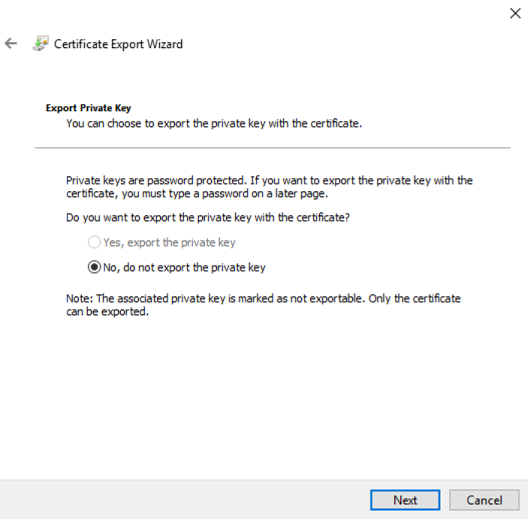Screen dimensions: 528x523
Task: Click the 'Certificate Export Wizard' title text
Action: click(x=118, y=44)
